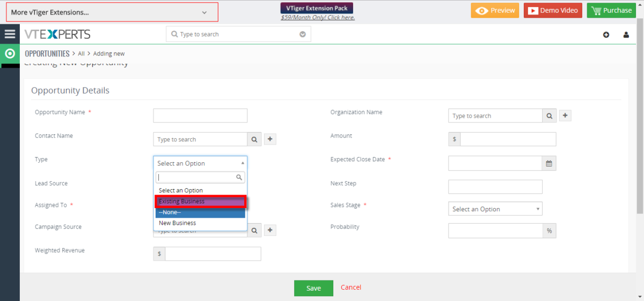The width and height of the screenshot is (644, 301).
Task: Open the user profile icon menu
Action: click(x=626, y=35)
